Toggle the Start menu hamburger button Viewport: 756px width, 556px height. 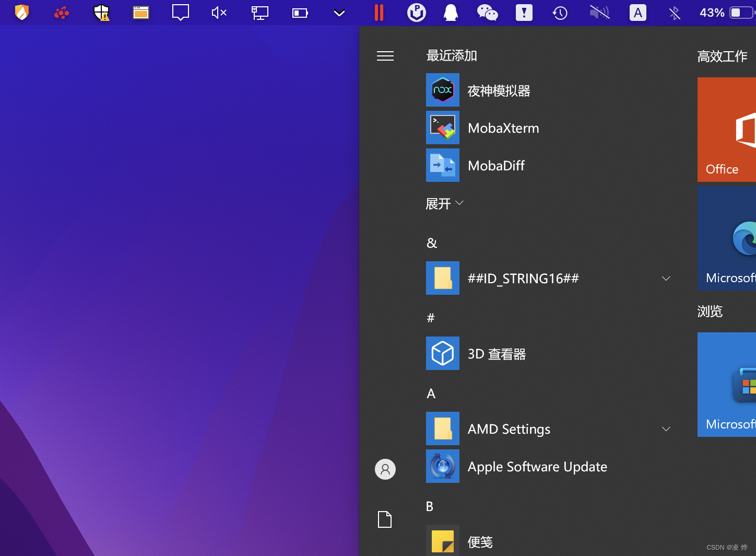coord(385,56)
